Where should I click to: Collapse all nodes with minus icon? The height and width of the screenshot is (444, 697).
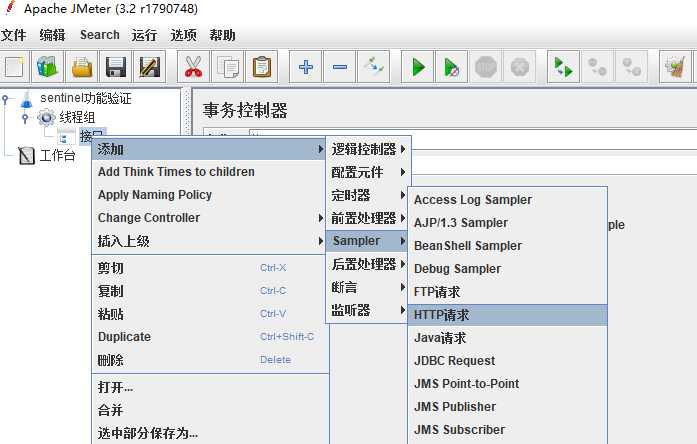[x=340, y=67]
